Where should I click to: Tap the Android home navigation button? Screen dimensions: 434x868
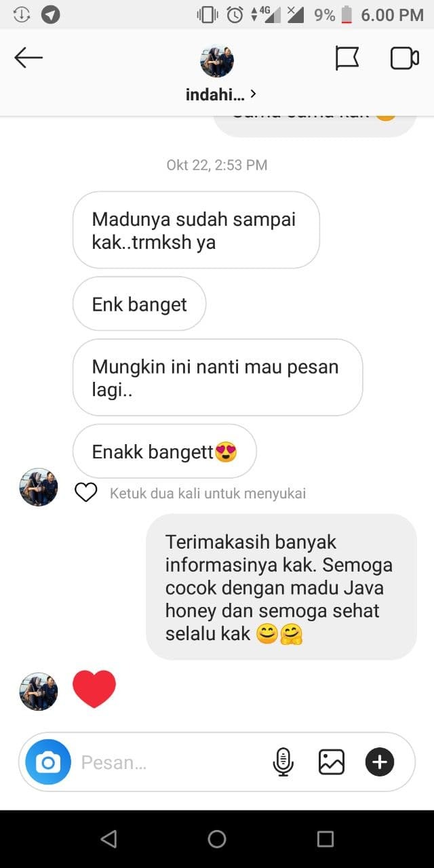point(217,839)
